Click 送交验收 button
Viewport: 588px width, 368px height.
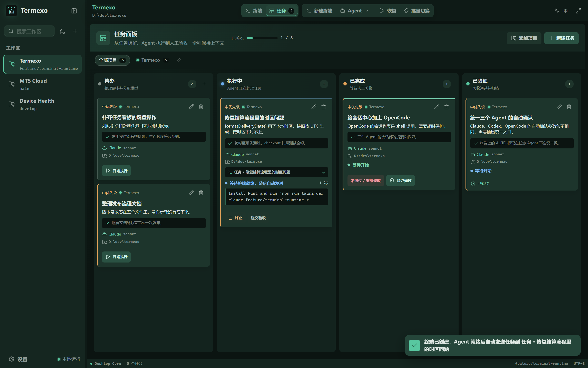[x=258, y=218]
